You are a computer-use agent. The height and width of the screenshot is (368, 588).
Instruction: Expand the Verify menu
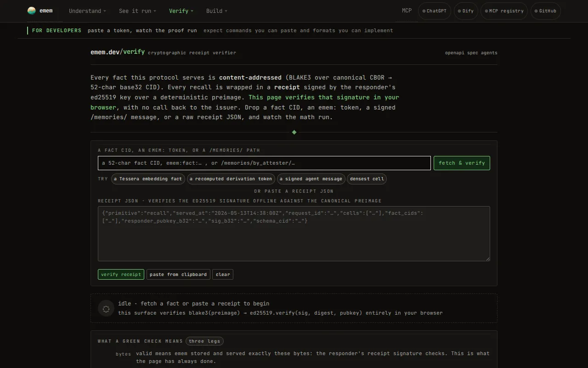[181, 11]
